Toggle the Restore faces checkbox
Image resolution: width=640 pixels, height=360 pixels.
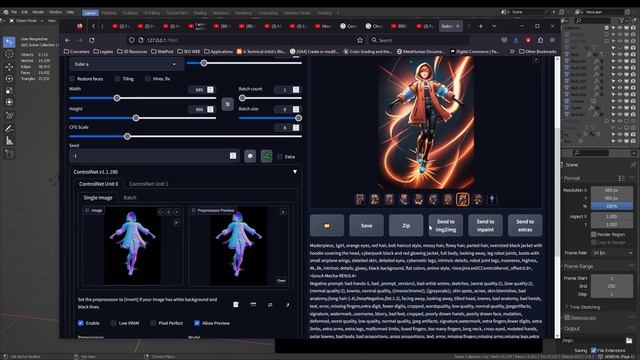pyautogui.click(x=72, y=79)
